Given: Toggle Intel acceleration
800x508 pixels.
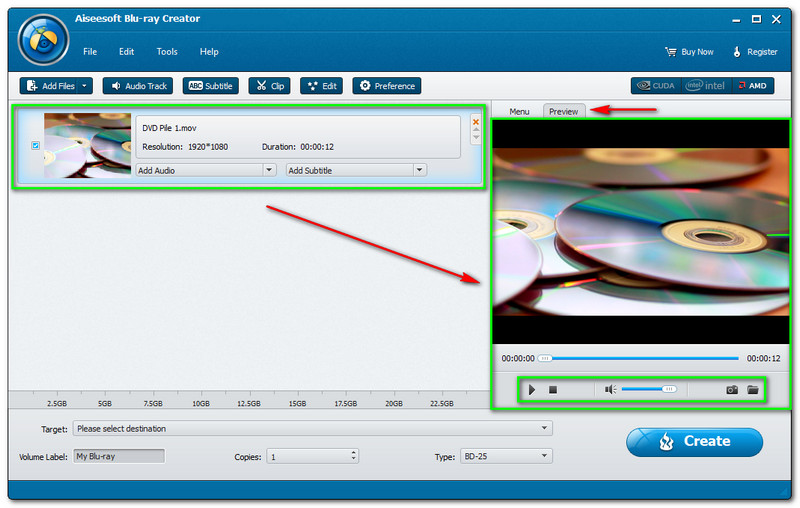Looking at the screenshot, I should coord(706,86).
